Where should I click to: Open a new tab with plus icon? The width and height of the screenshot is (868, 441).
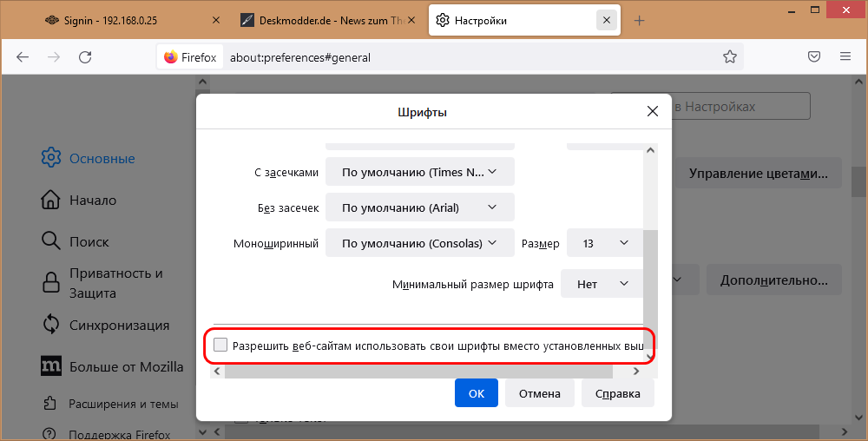click(640, 20)
